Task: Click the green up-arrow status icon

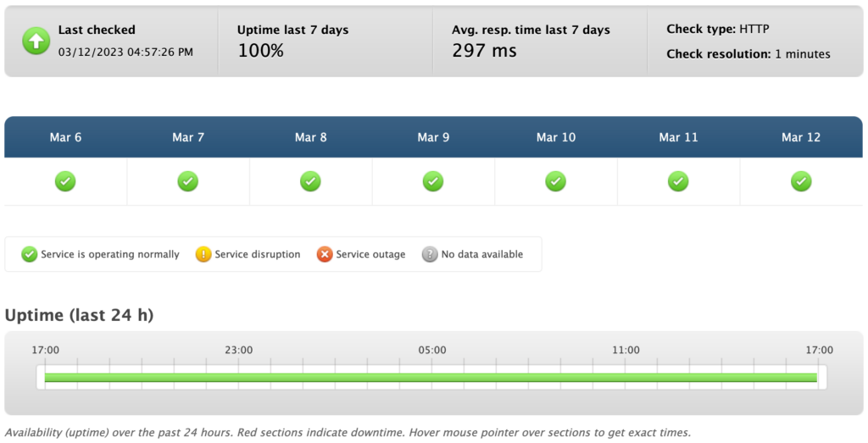Action: 36,41
